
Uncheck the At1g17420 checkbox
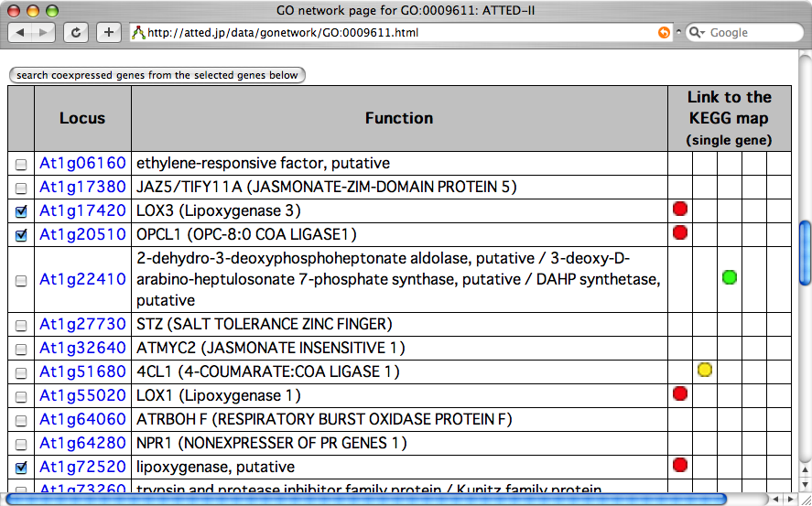coord(21,211)
